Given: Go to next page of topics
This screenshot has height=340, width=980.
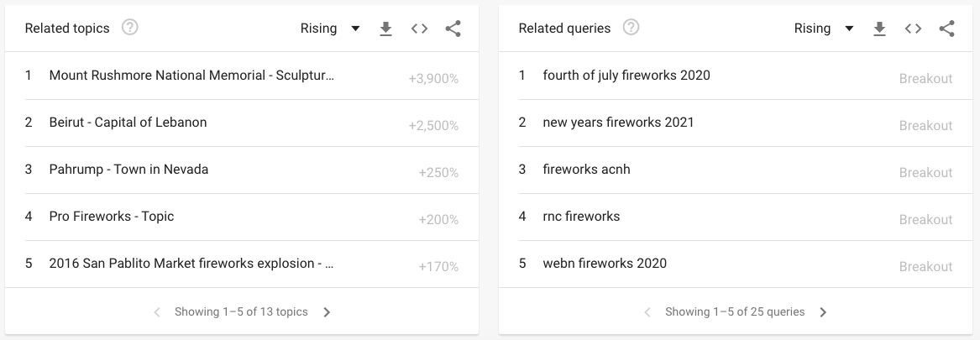Looking at the screenshot, I should (327, 311).
